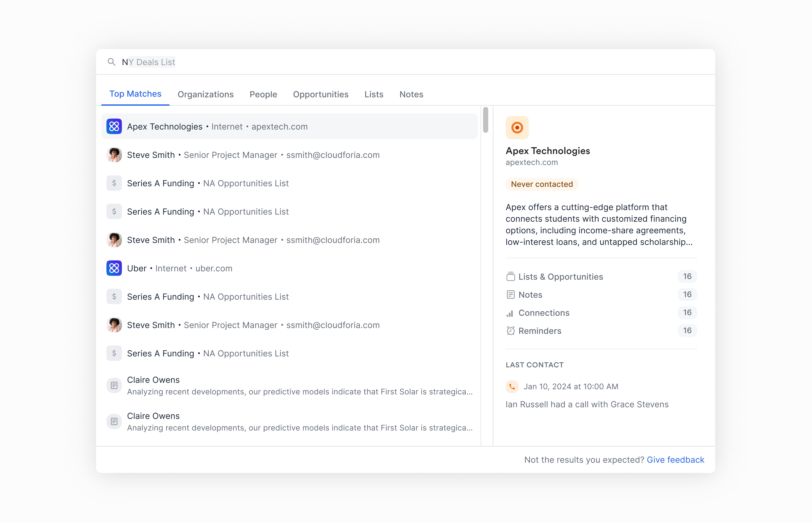
Task: Click the first Claire Owens note icon
Action: point(114,385)
